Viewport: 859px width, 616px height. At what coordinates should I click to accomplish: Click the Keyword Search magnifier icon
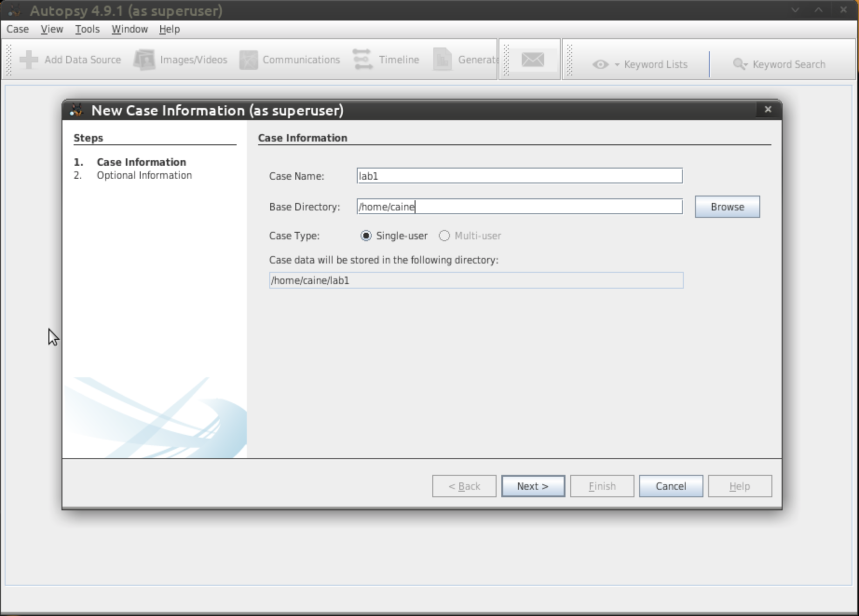click(x=740, y=64)
